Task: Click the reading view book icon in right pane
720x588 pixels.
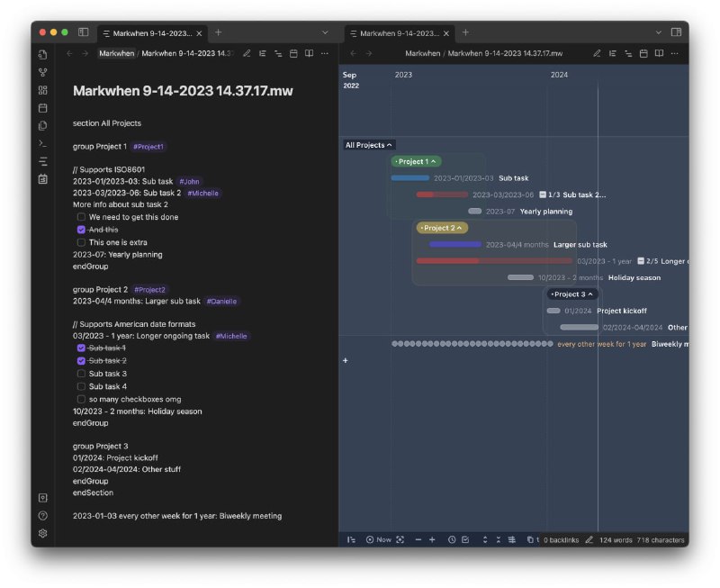Action: 659,53
